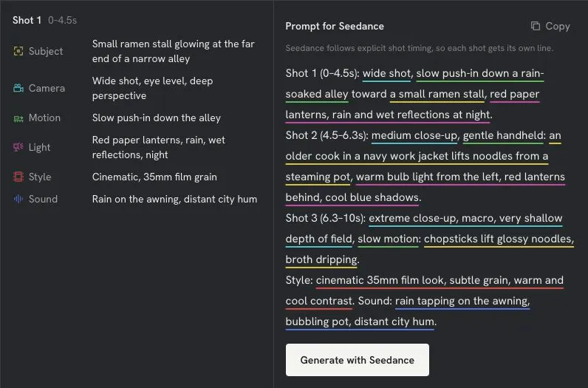Edit the Subject description text
Image resolution: width=588 pixels, height=388 pixels.
[174, 51]
